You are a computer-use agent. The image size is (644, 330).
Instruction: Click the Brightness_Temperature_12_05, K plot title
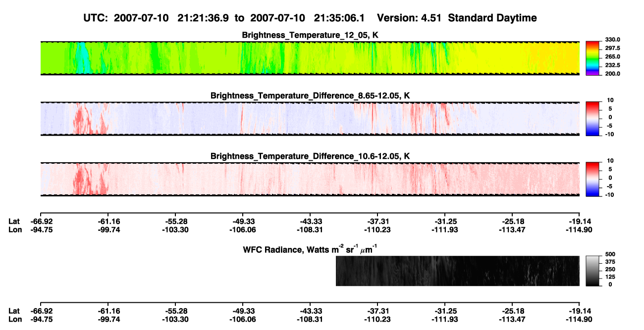pyautogui.click(x=310, y=35)
